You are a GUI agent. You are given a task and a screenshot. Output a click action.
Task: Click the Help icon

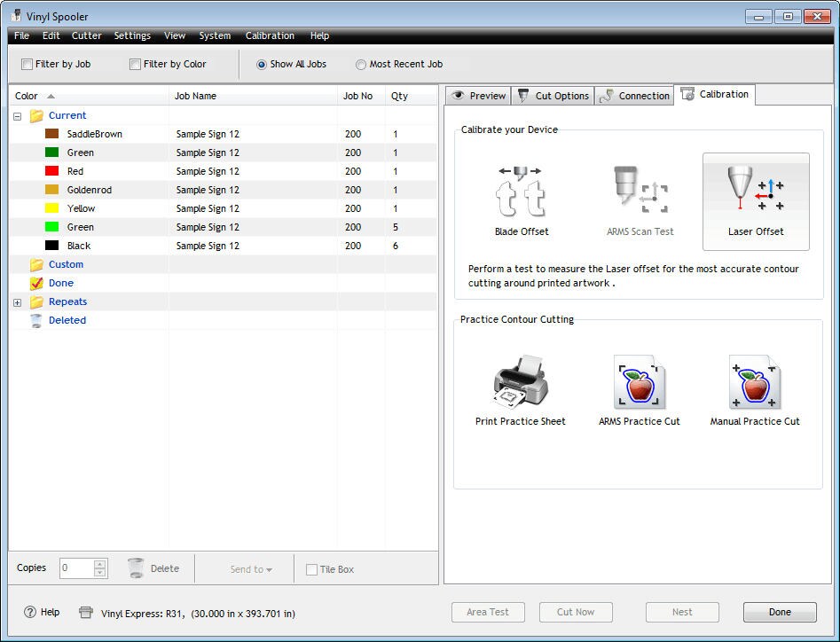click(x=26, y=612)
